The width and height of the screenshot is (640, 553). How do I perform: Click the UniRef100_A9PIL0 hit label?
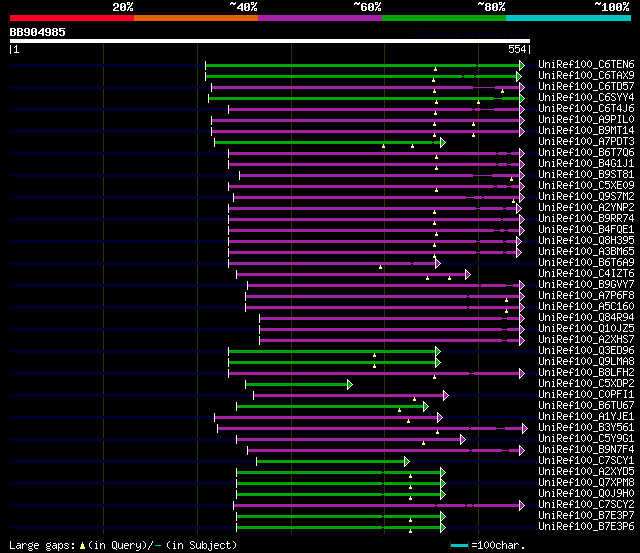[x=586, y=120]
